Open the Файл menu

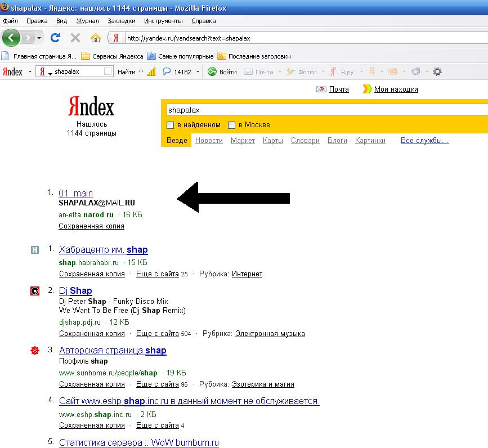[x=10, y=21]
